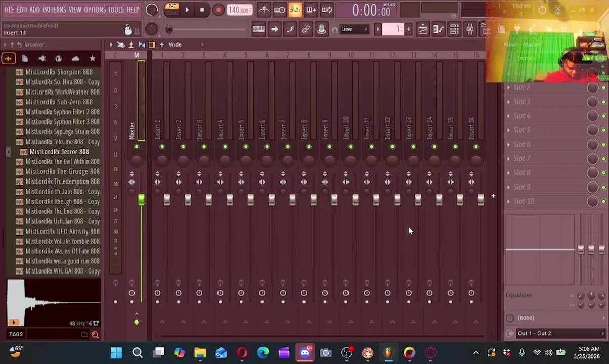This screenshot has width=609, height=364.
Task: Click the browser search magnifier icon
Action: click(x=95, y=334)
